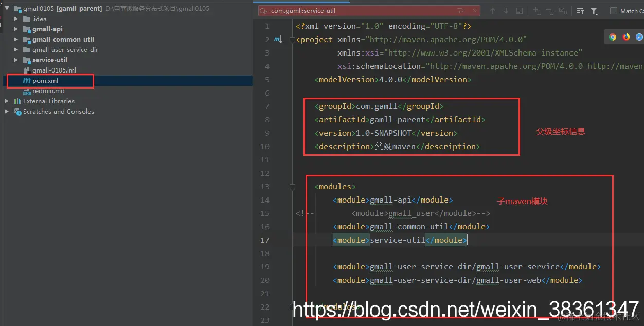Image resolution: width=644 pixels, height=326 pixels.
Task: Click the gmall-common-util module folder icon
Action: 27,40
